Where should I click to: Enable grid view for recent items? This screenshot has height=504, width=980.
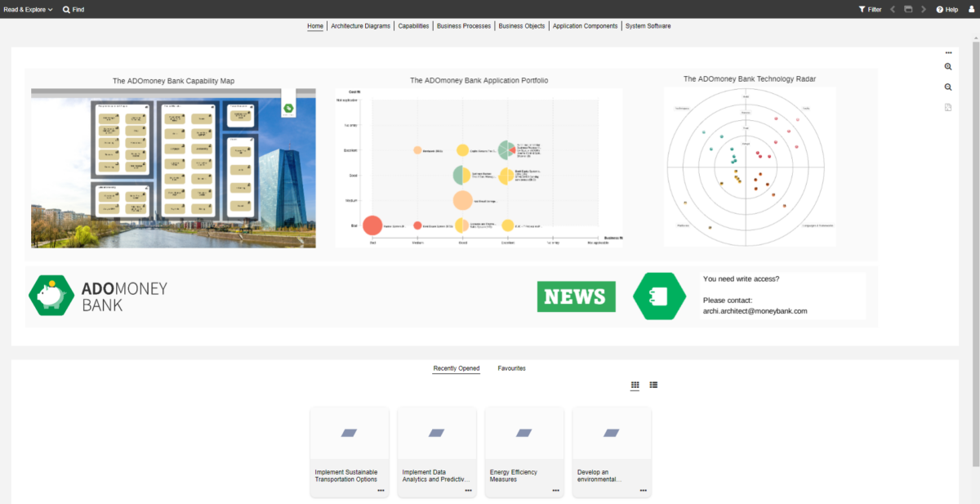[635, 384]
